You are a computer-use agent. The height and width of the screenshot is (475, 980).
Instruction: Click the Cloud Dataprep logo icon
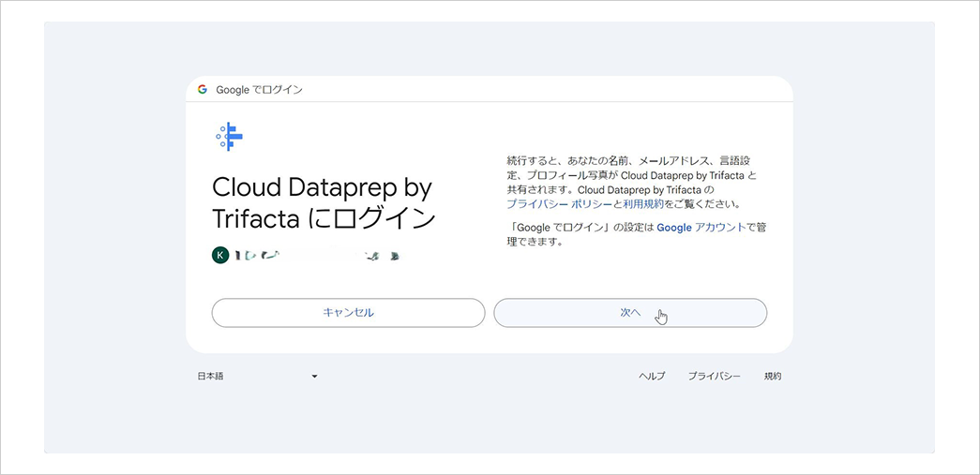(x=229, y=137)
